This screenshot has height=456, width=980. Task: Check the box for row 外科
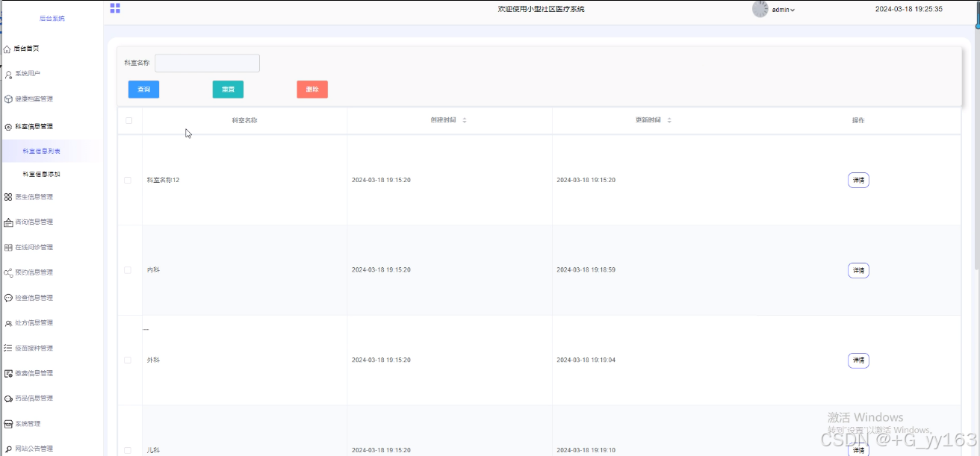click(128, 360)
